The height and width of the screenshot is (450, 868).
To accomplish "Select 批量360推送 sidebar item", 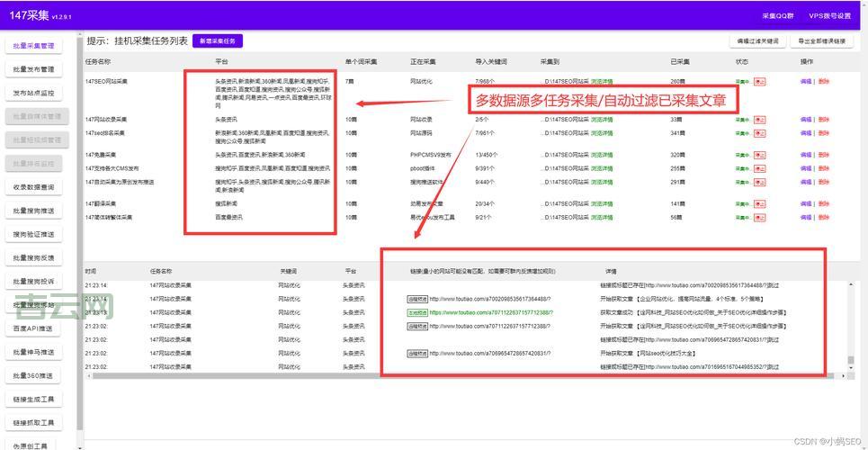I will (34, 375).
